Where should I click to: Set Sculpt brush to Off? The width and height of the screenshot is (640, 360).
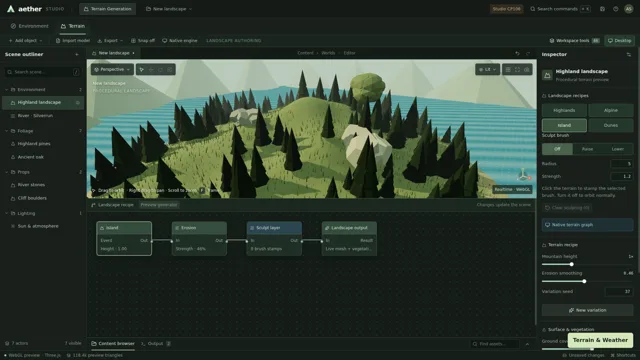[557, 149]
